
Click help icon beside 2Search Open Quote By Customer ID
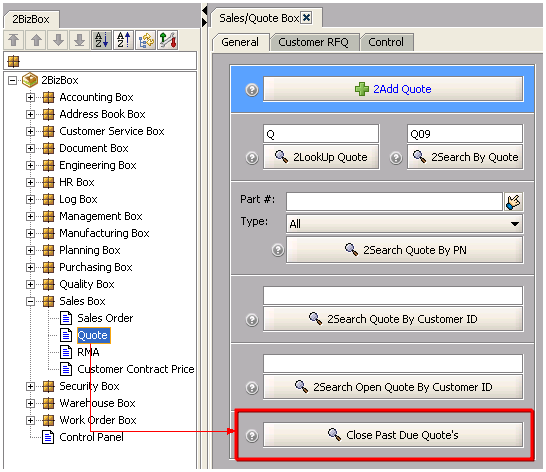click(x=252, y=387)
